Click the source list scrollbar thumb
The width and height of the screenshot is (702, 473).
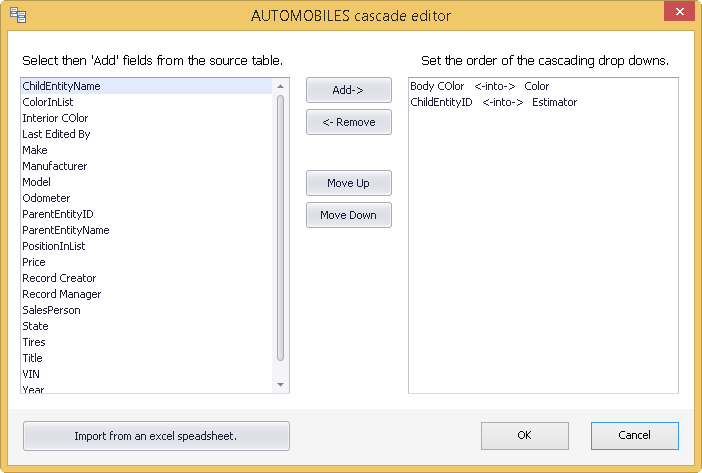tap(280, 228)
